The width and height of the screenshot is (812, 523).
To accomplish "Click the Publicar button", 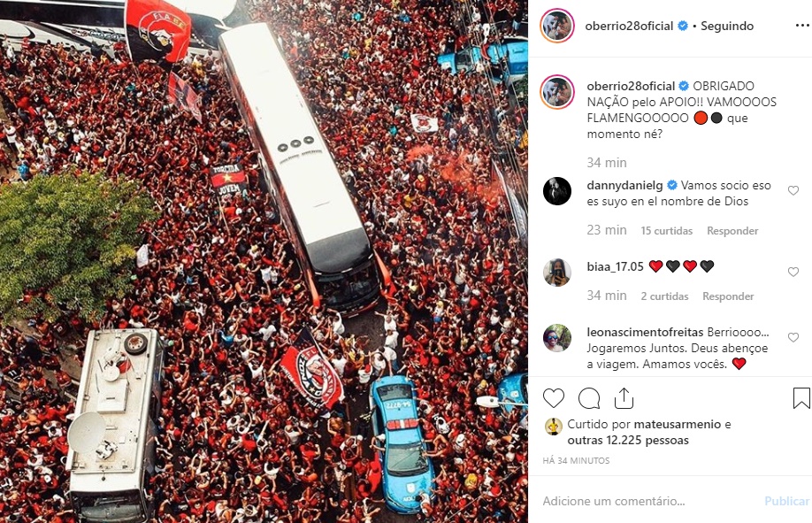I will 787,501.
